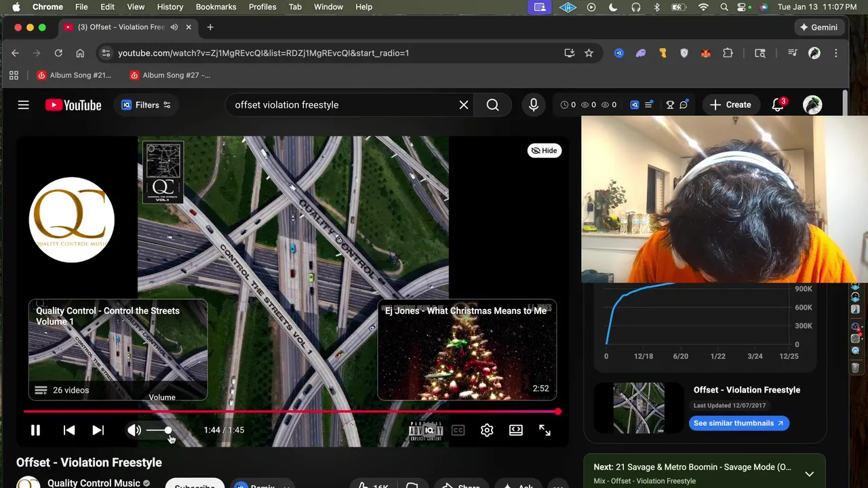Open the vidIQ list icon in header

649,105
